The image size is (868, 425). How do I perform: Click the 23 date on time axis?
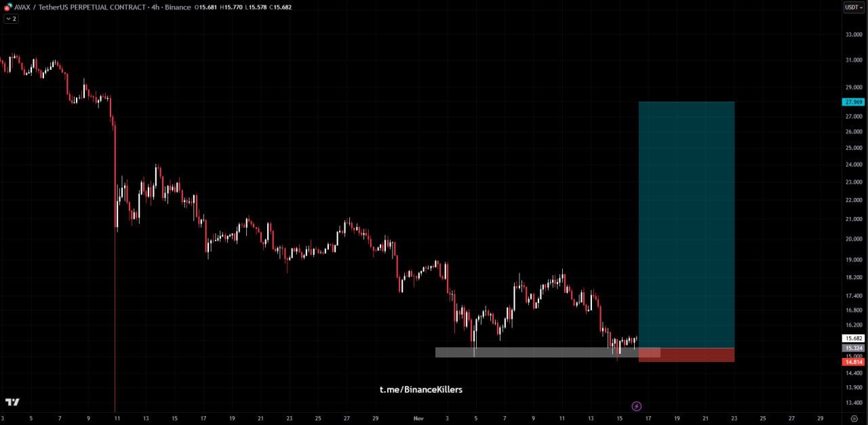pyautogui.click(x=734, y=419)
